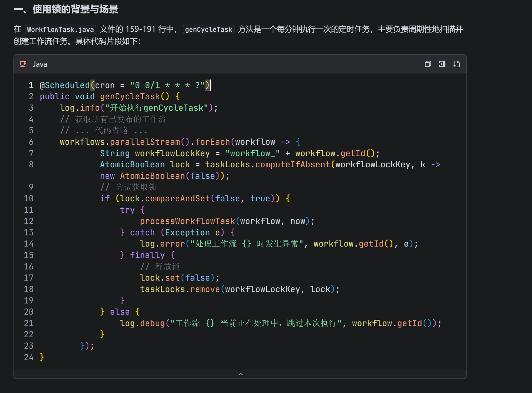Click the "workflowLockKey" variable declaration on line 7
The image size is (532, 393).
tap(172, 153)
